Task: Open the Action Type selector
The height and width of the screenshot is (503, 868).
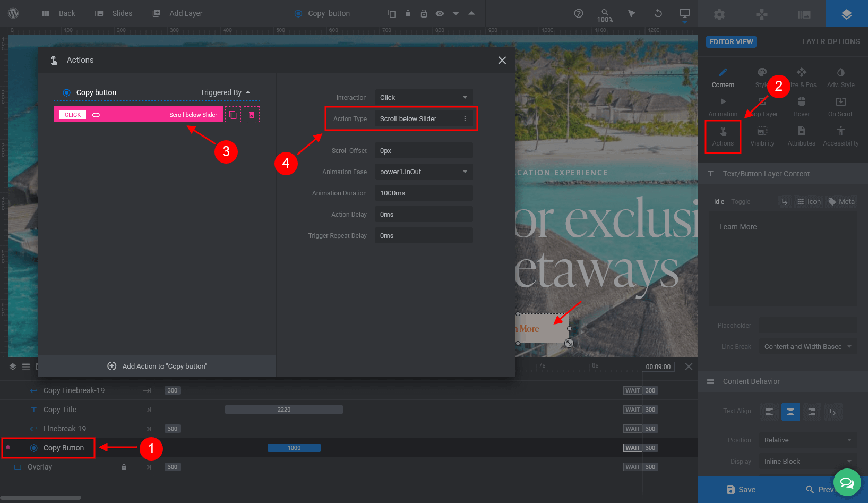Action: [424, 119]
